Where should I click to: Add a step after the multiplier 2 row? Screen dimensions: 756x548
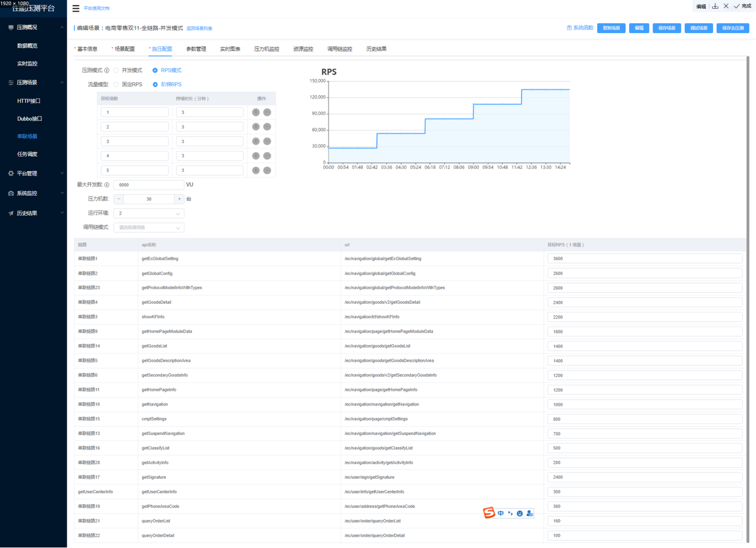(x=256, y=127)
